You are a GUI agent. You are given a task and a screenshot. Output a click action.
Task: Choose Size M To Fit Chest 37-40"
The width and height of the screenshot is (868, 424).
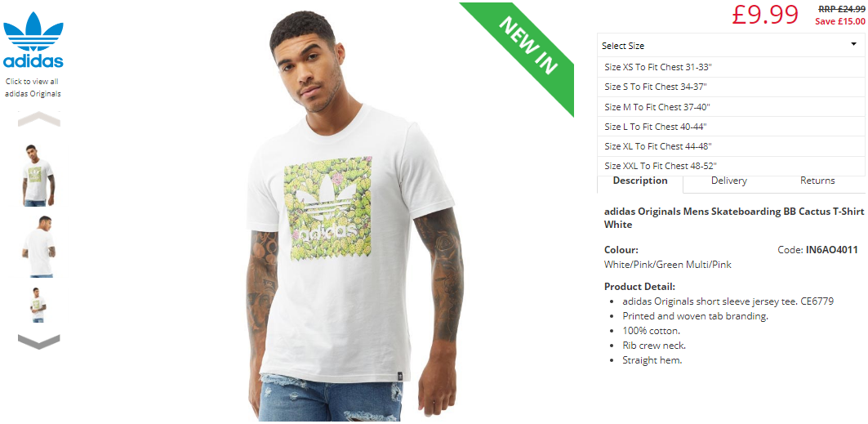pyautogui.click(x=731, y=107)
